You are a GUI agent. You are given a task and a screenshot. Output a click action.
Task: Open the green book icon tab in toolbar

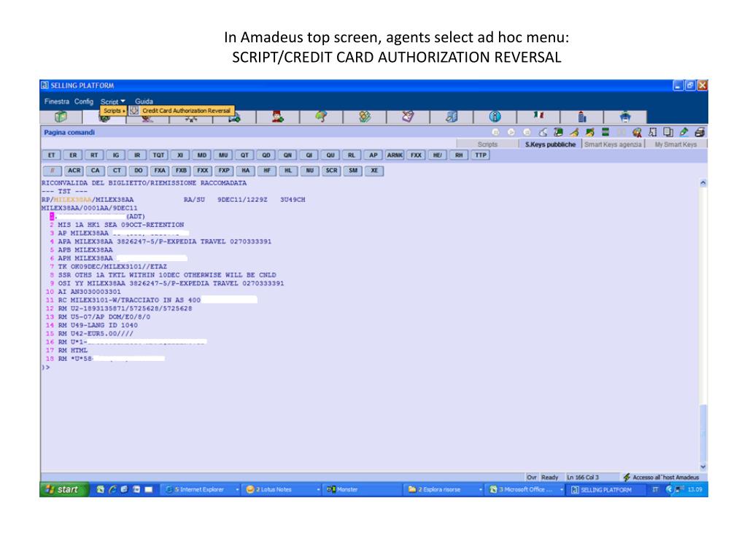(61, 117)
